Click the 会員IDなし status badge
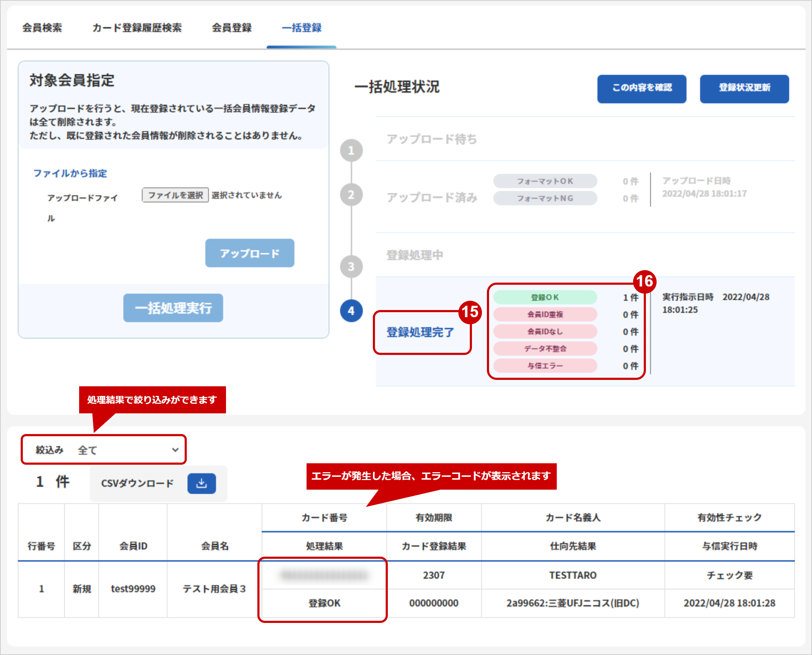Image resolution: width=812 pixels, height=655 pixels. pyautogui.click(x=545, y=332)
